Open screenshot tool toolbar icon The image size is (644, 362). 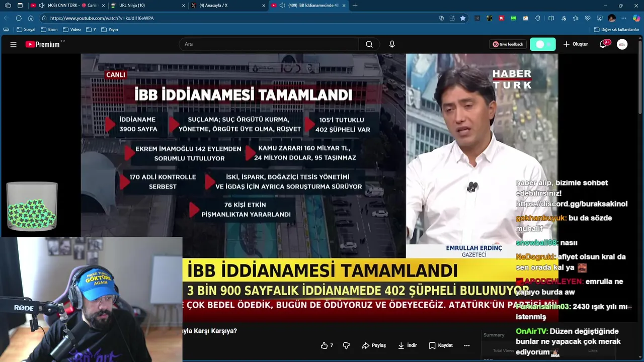pos(600,18)
